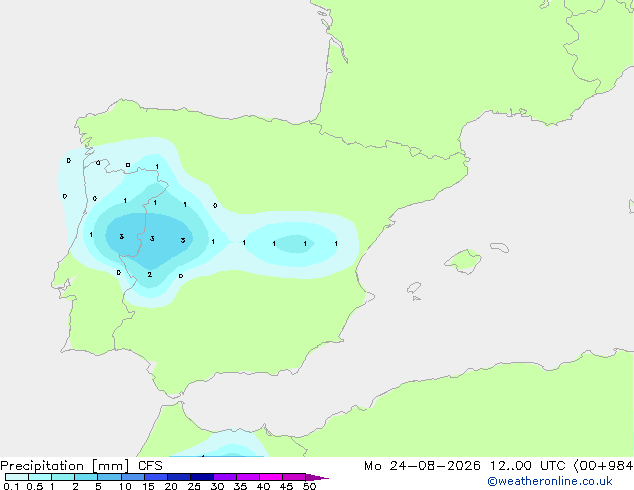Click the 'Precipitation [mm]' title text
The height and width of the screenshot is (490, 634).
pyautogui.click(x=65, y=466)
